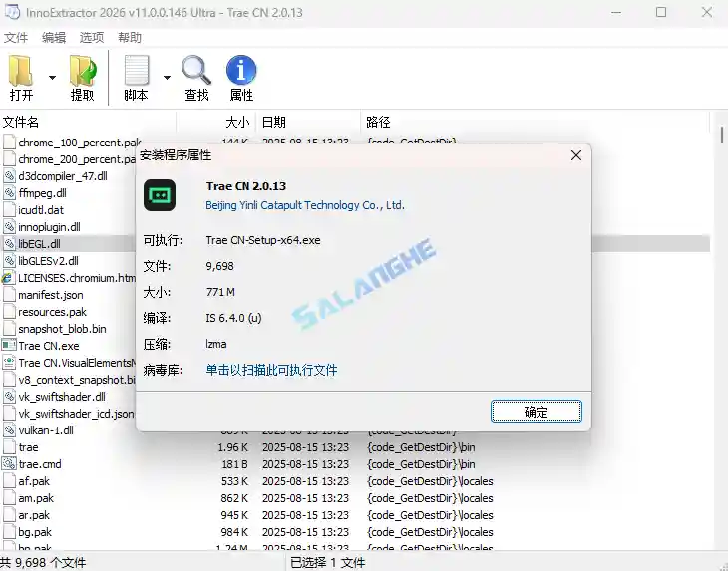Select the af.pak file name
This screenshot has width=728, height=571.
(34, 481)
